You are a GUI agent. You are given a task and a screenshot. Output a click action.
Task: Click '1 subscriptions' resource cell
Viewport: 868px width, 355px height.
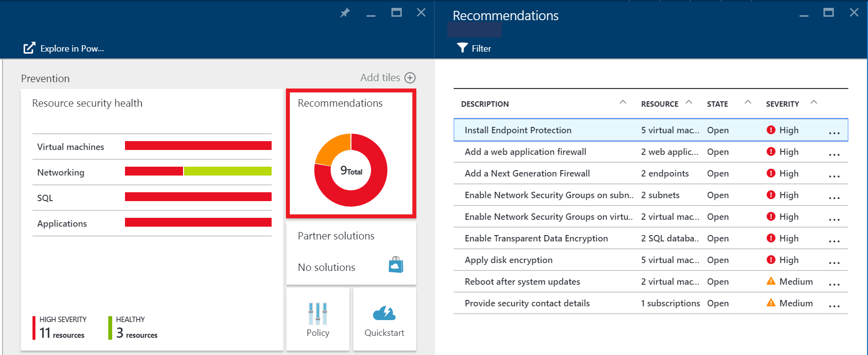click(670, 303)
